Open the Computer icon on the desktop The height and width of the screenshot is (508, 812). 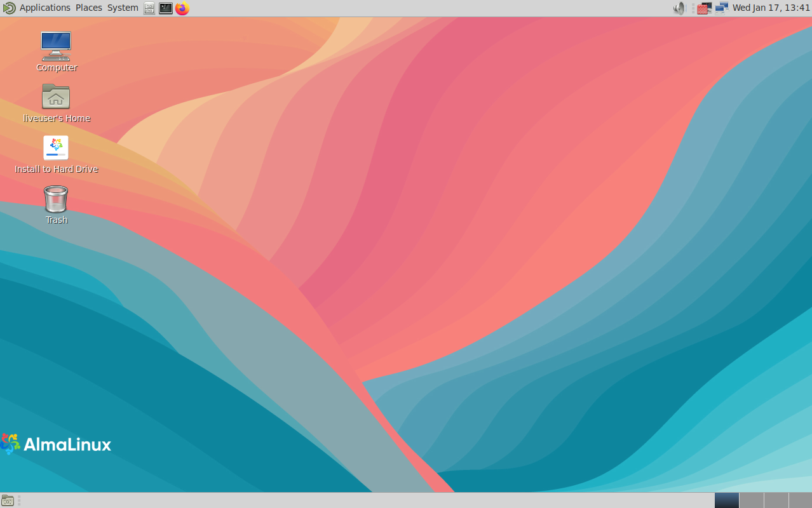tap(56, 44)
